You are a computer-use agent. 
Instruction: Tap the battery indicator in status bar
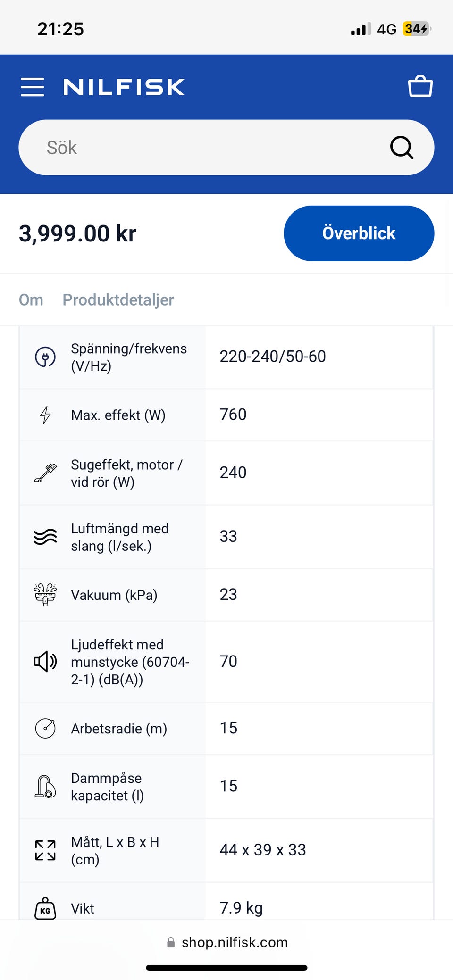click(416, 29)
